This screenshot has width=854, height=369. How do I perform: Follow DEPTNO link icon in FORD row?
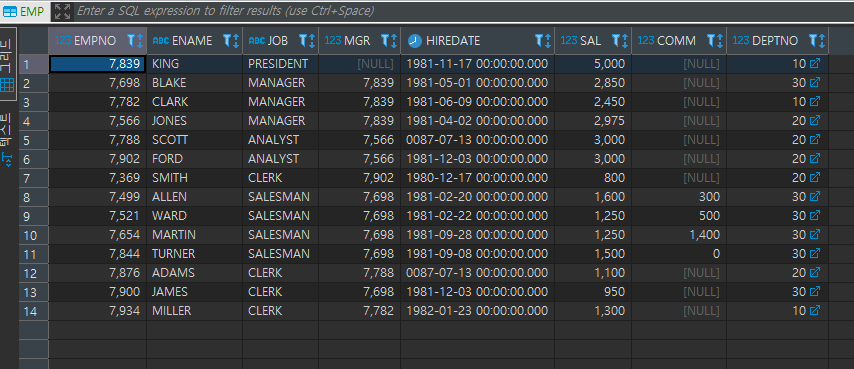coord(815,159)
